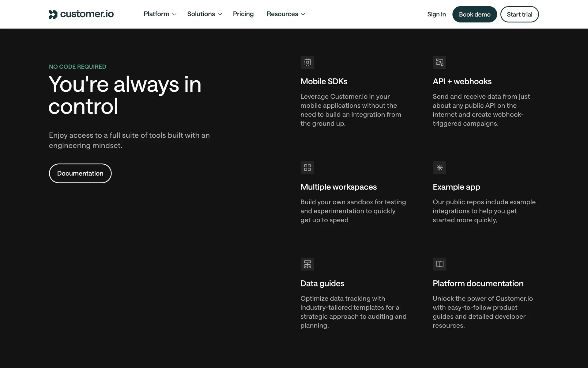Screen dimensions: 588x368
Task: Open the Documentation button
Action: [x=80, y=173]
